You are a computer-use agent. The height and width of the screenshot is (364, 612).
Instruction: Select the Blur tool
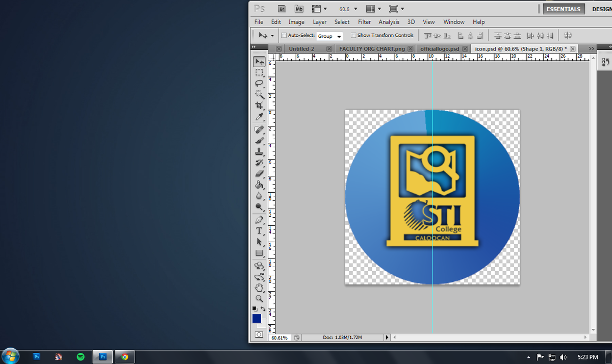[260, 196]
